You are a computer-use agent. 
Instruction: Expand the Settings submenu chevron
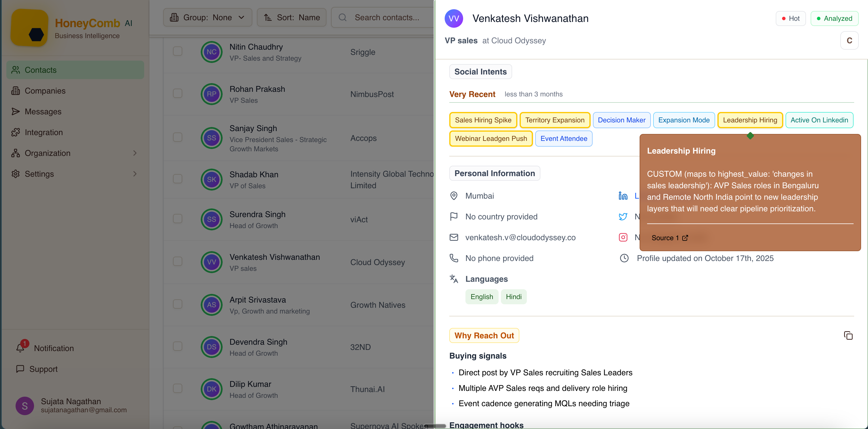135,174
